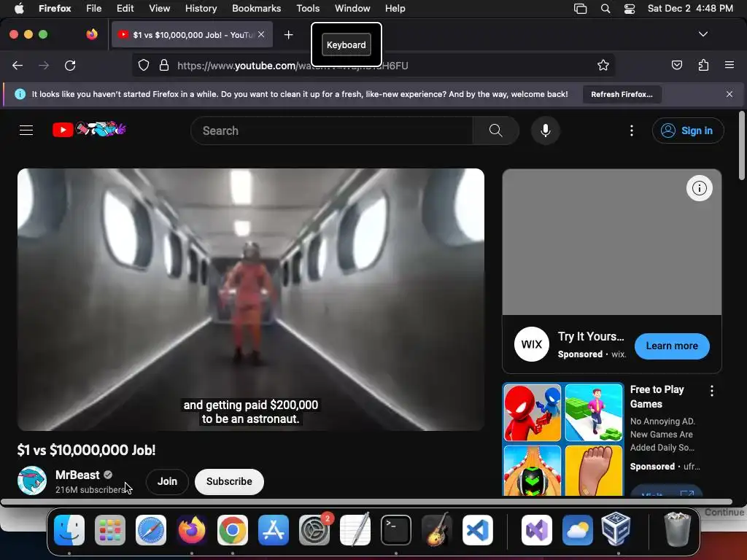Click Learn more on the Wix ad

point(672,346)
